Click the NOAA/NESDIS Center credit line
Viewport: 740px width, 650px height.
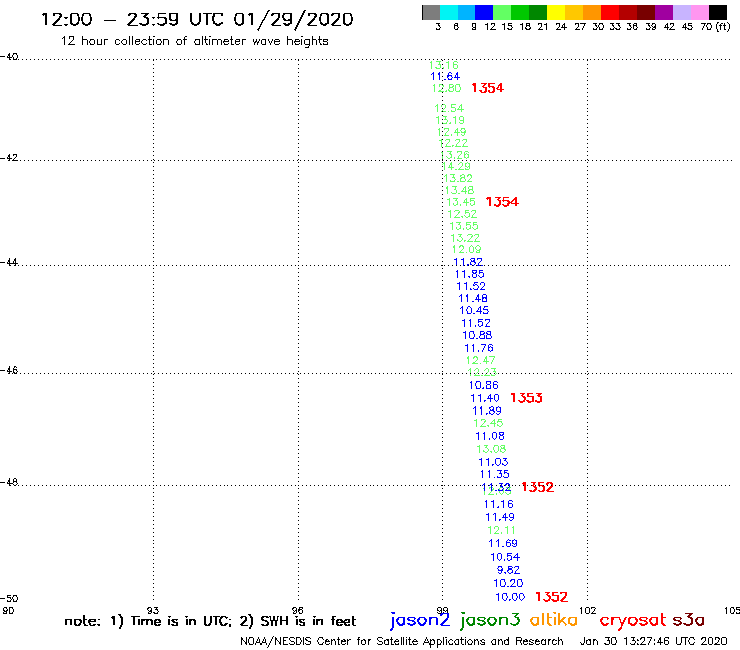[402, 641]
